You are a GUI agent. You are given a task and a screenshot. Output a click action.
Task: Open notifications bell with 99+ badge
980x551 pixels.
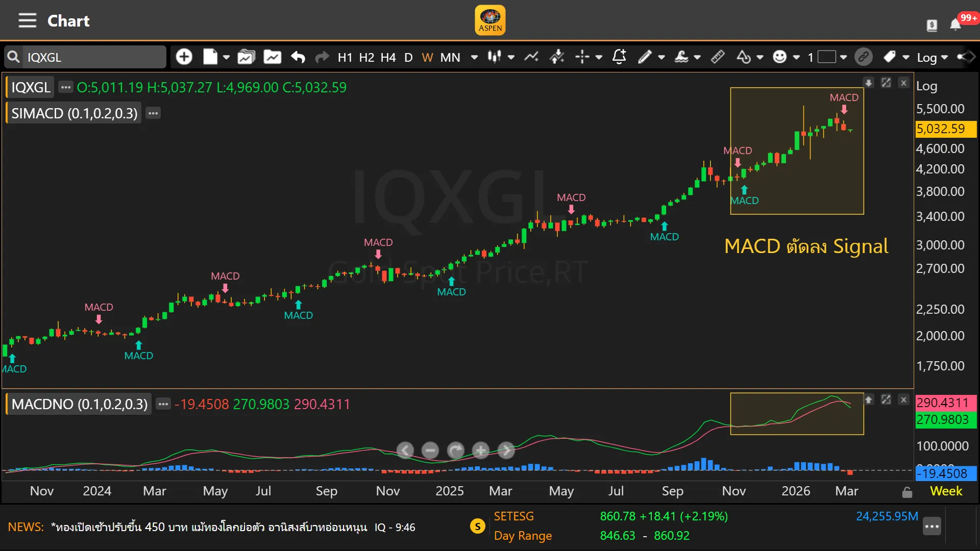(955, 24)
